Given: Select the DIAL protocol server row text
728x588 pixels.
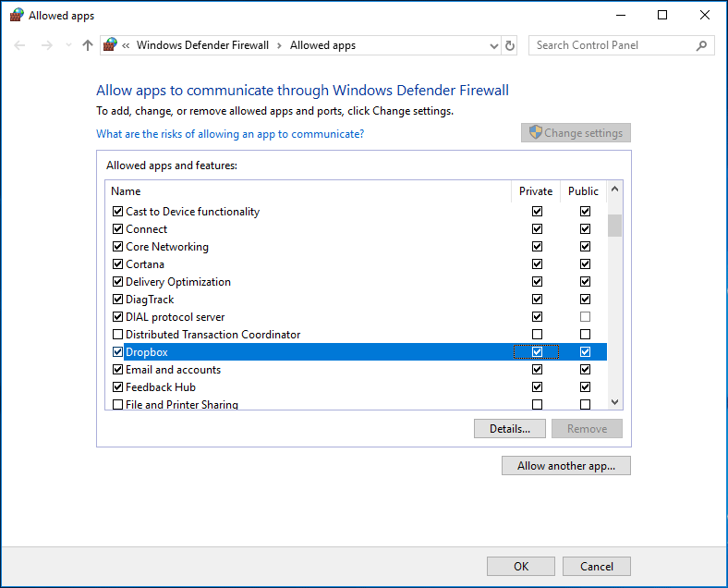Looking at the screenshot, I should [175, 317].
